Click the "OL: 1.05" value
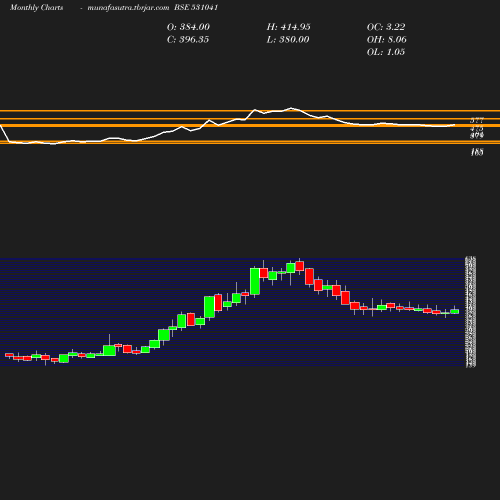The width and height of the screenshot is (500, 500). [386, 52]
